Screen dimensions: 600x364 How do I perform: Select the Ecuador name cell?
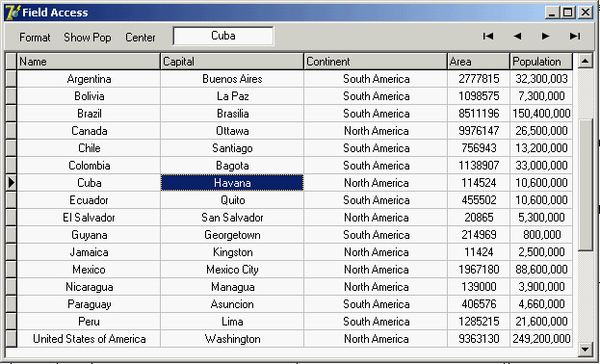pyautogui.click(x=89, y=200)
